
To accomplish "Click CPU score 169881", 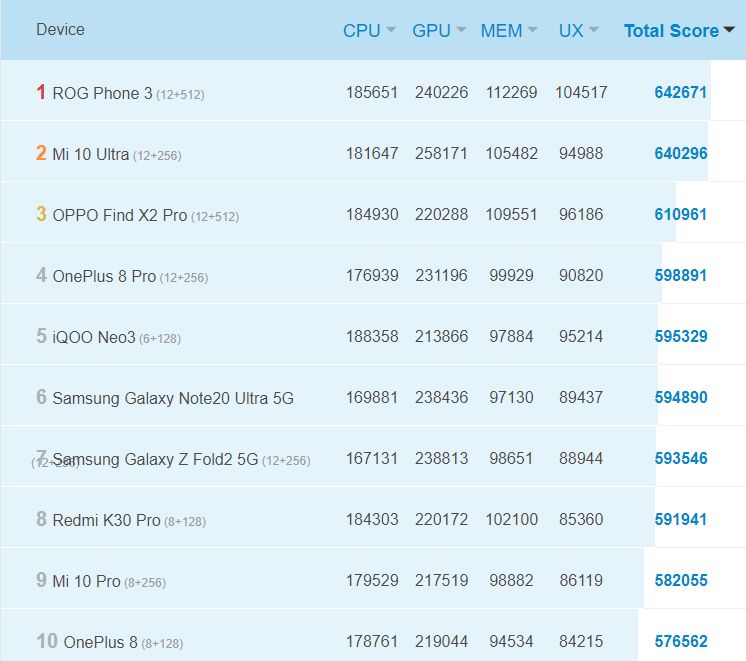I will point(372,397).
